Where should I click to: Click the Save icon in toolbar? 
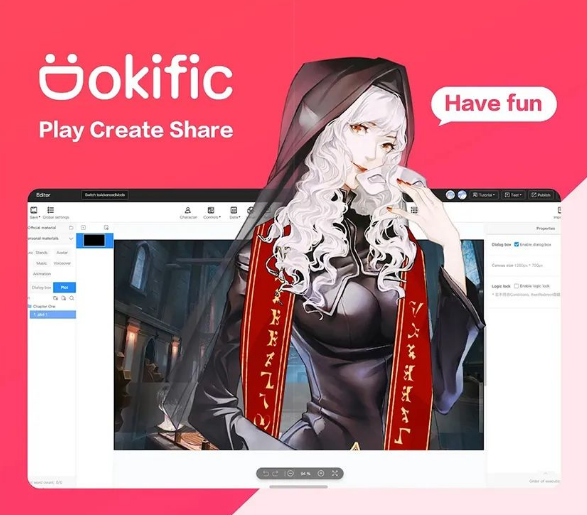[34, 210]
